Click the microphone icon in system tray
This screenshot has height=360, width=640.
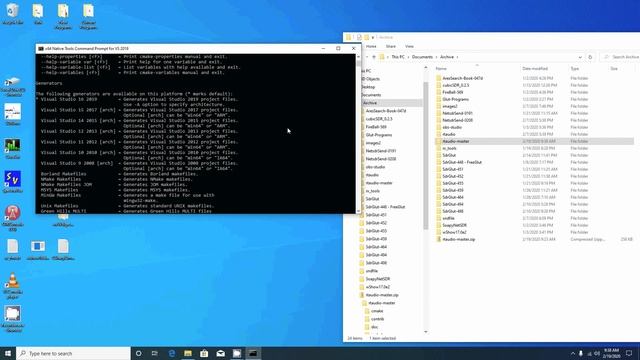581,353
